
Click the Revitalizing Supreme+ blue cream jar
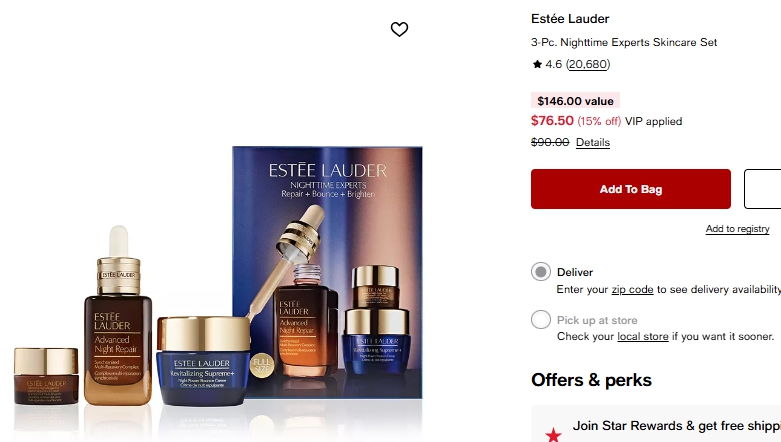pyautogui.click(x=203, y=360)
